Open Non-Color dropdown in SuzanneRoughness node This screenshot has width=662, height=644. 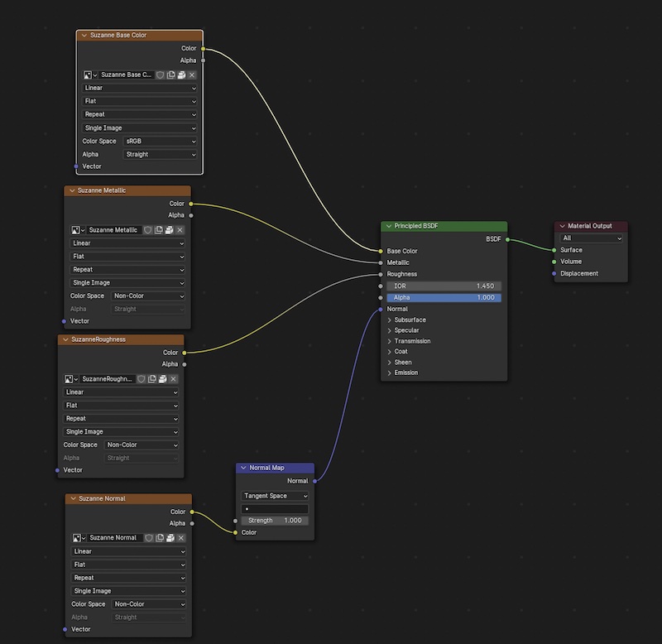[x=142, y=445]
